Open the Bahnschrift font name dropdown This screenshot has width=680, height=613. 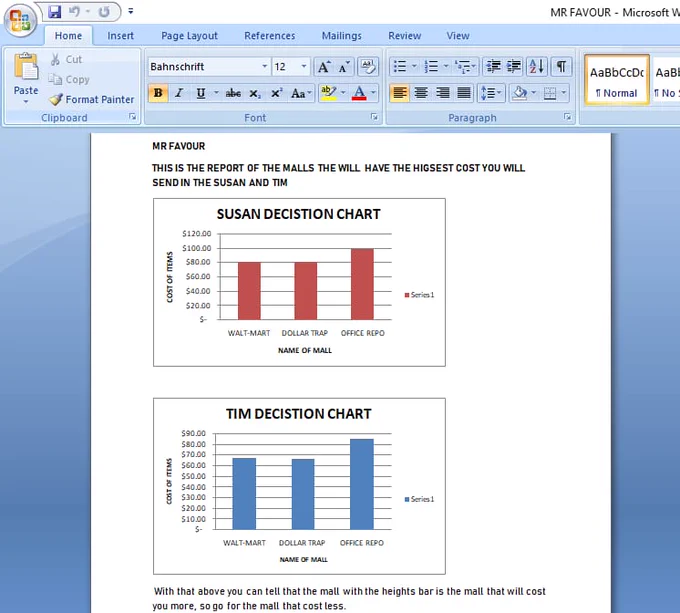[264, 67]
